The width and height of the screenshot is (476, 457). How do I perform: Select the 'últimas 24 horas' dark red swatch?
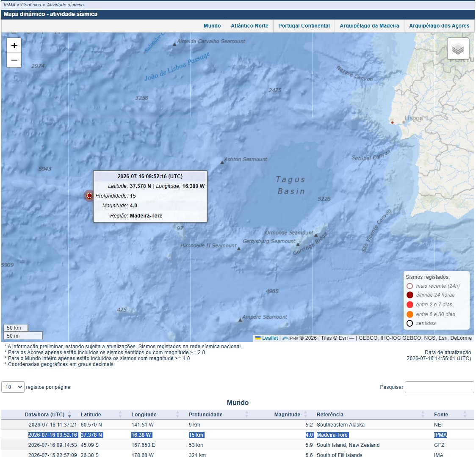tap(410, 295)
